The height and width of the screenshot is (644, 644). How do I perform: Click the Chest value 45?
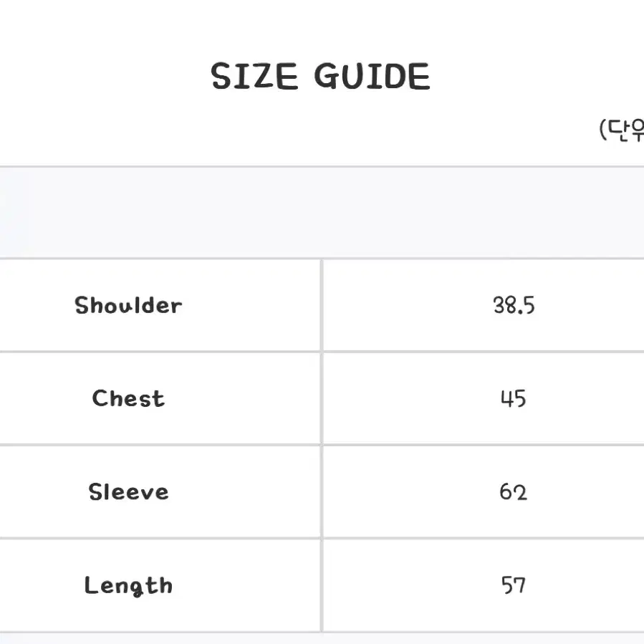point(514,398)
